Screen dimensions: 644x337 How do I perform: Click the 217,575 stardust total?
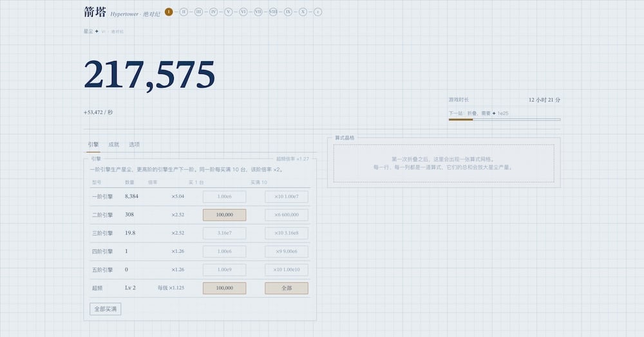pos(149,75)
